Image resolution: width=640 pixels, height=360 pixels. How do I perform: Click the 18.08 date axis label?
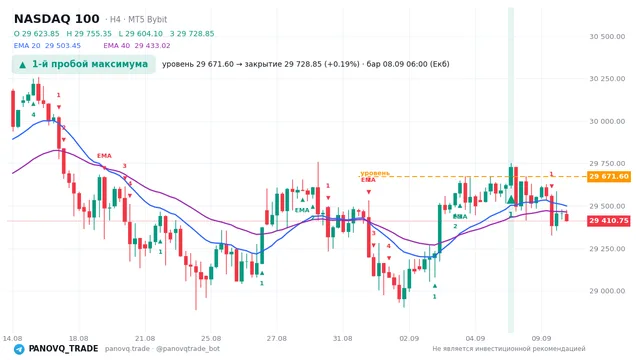point(78,339)
